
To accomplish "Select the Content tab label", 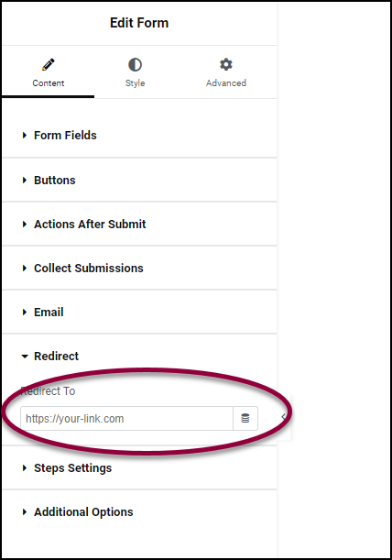I will tap(49, 83).
